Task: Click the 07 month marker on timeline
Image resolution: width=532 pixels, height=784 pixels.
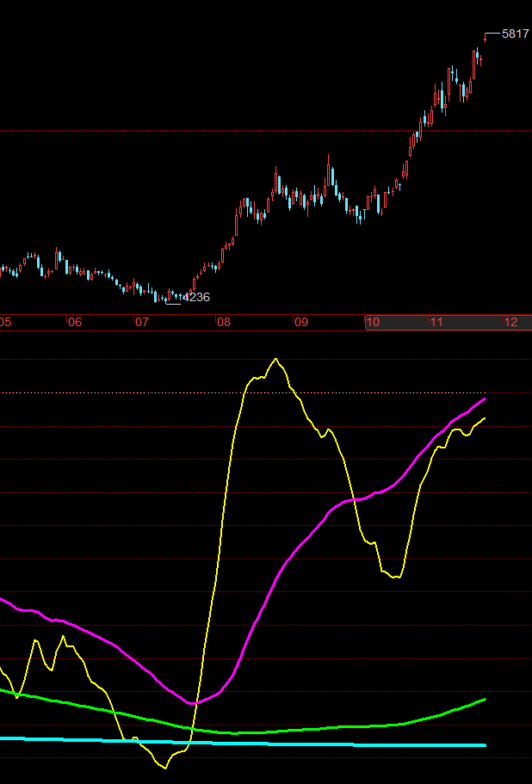Action: coord(142,322)
